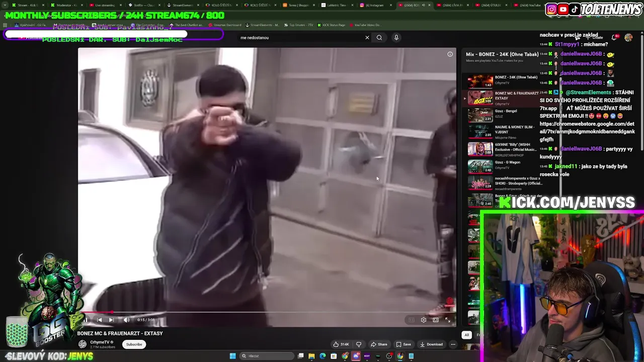Skip to the next video
Image resolution: width=644 pixels, height=362 pixels.
pos(111,320)
